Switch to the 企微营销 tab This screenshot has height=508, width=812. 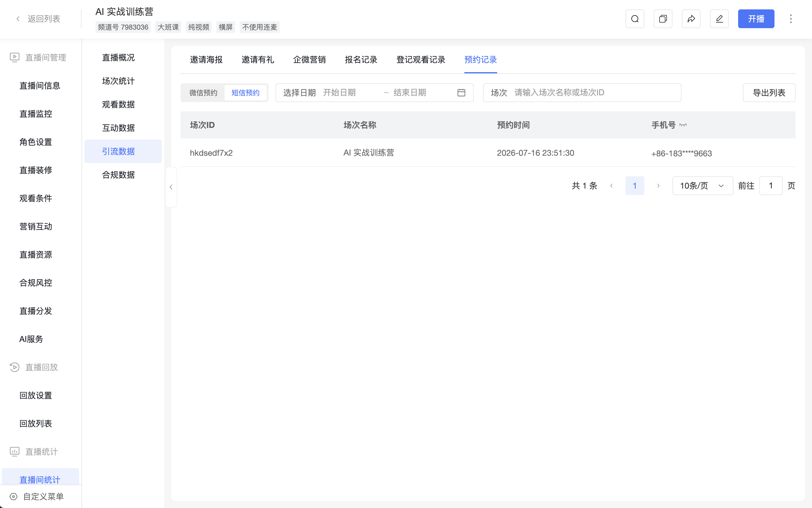click(x=309, y=60)
